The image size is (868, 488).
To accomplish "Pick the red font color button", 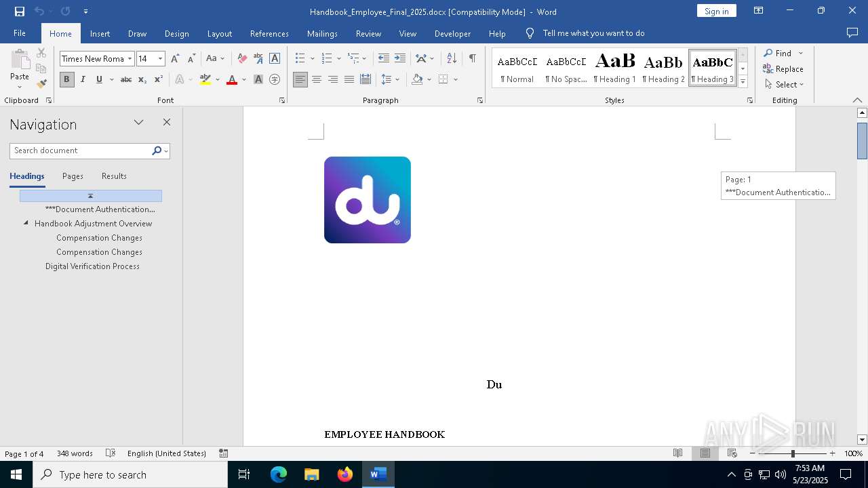I will (x=232, y=80).
